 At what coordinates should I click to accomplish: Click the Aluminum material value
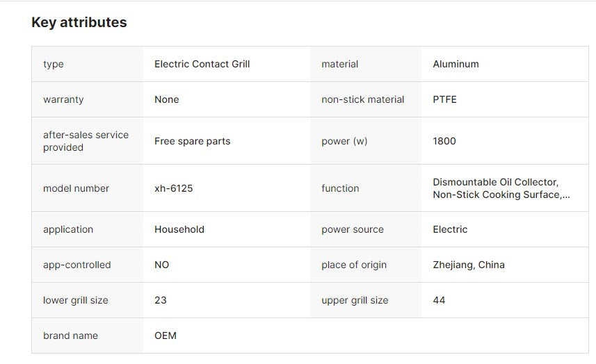456,64
